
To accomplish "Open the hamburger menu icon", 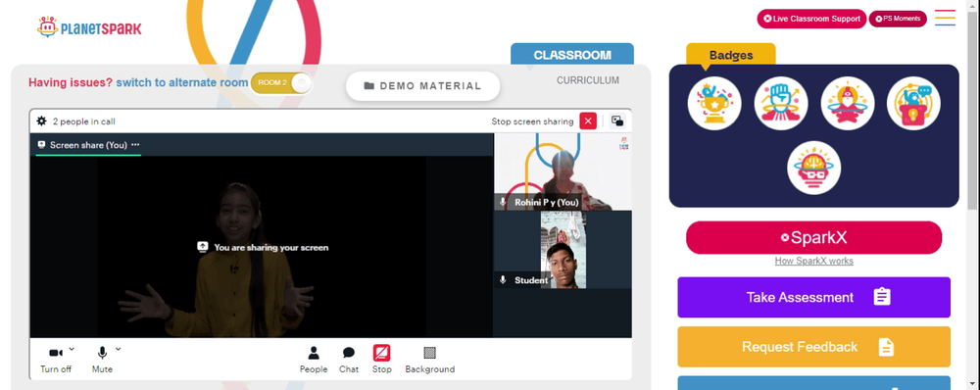I will point(945,18).
